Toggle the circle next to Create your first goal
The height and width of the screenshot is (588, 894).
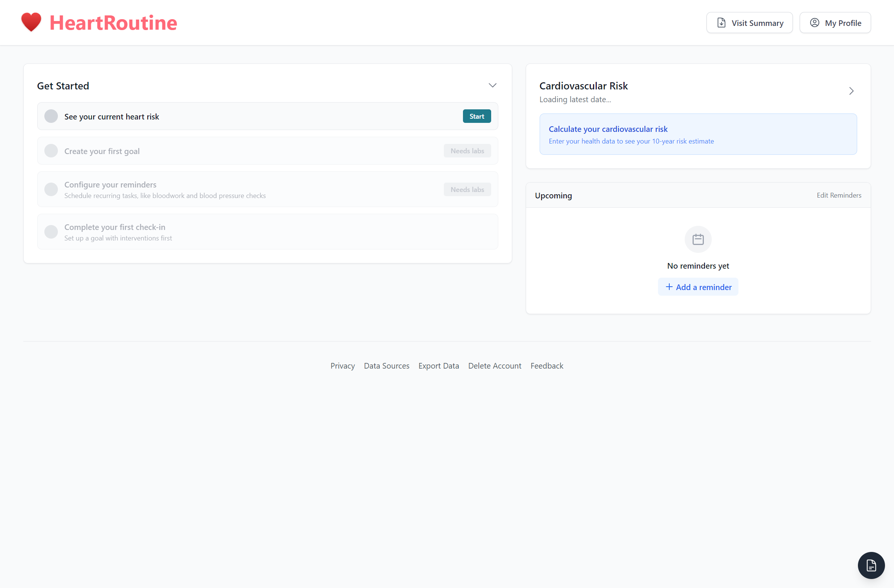point(51,151)
